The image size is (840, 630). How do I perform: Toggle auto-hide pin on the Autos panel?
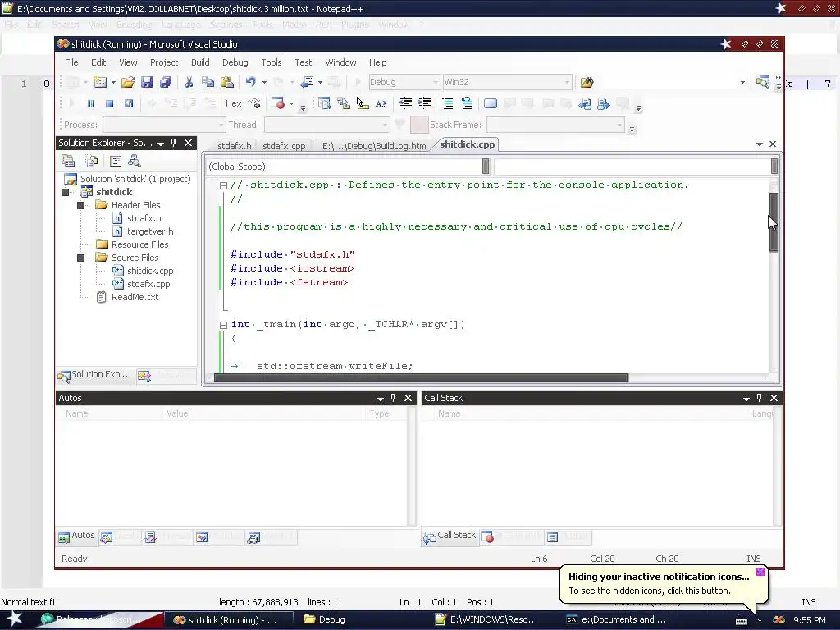[x=393, y=398]
